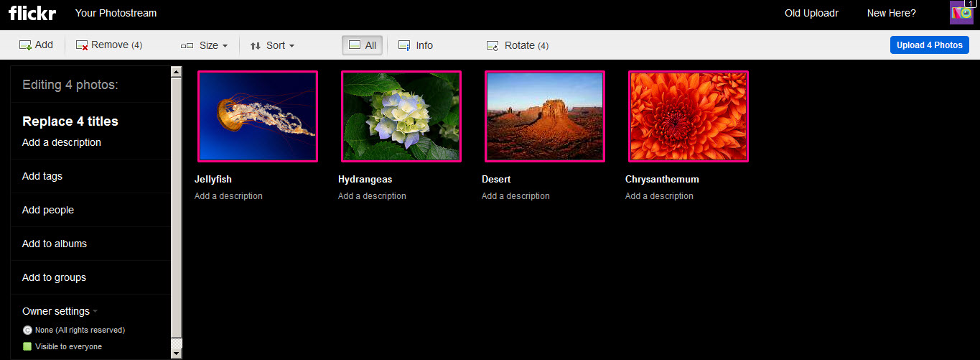Click the green visibility indicator square

coord(27,346)
